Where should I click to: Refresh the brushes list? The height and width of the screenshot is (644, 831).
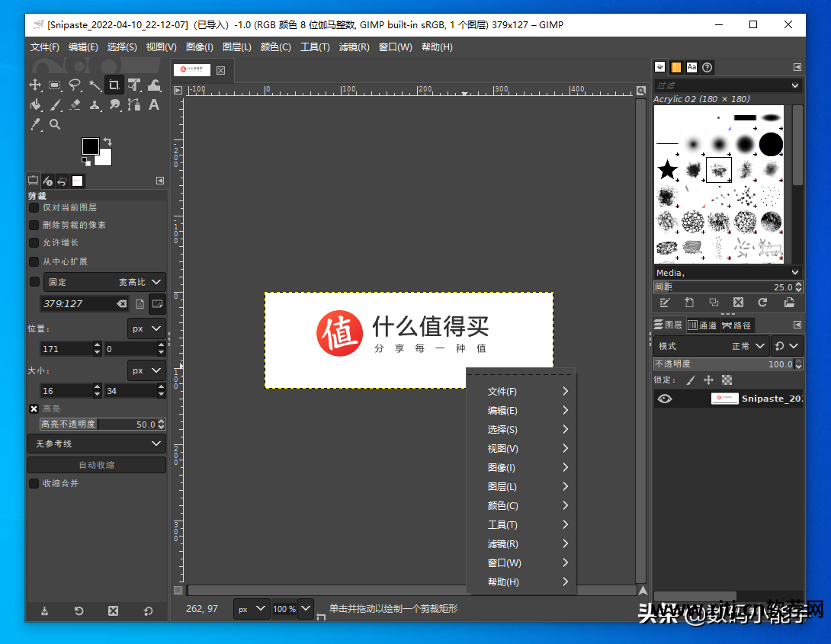point(762,303)
